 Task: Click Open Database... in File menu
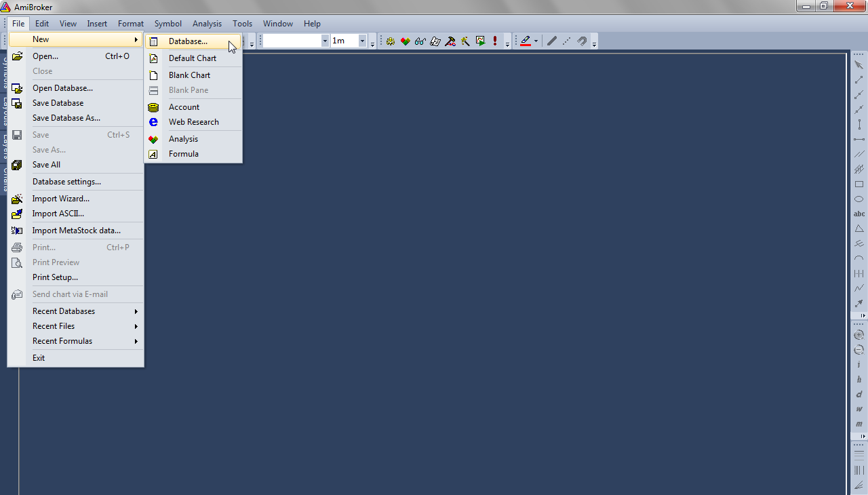[76, 88]
